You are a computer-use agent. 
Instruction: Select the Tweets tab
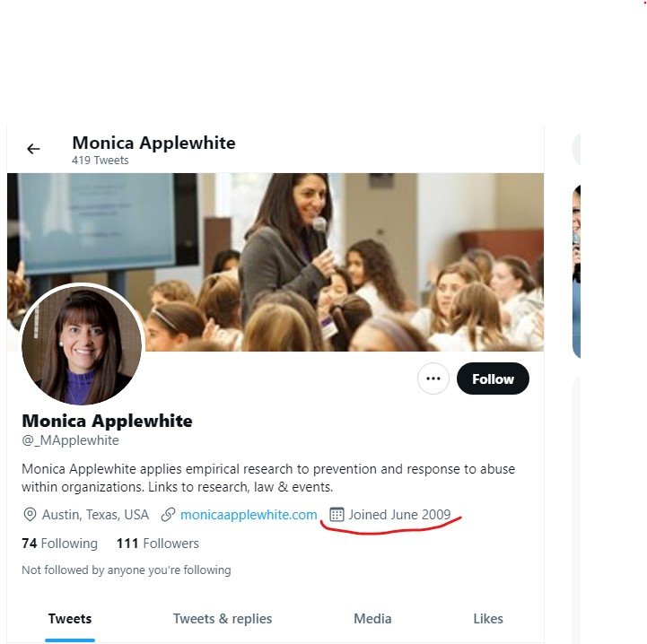point(70,619)
